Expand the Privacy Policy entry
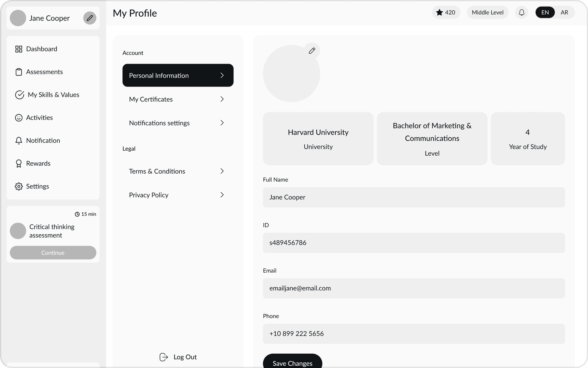Viewport: 588px width, 368px height. click(x=178, y=195)
